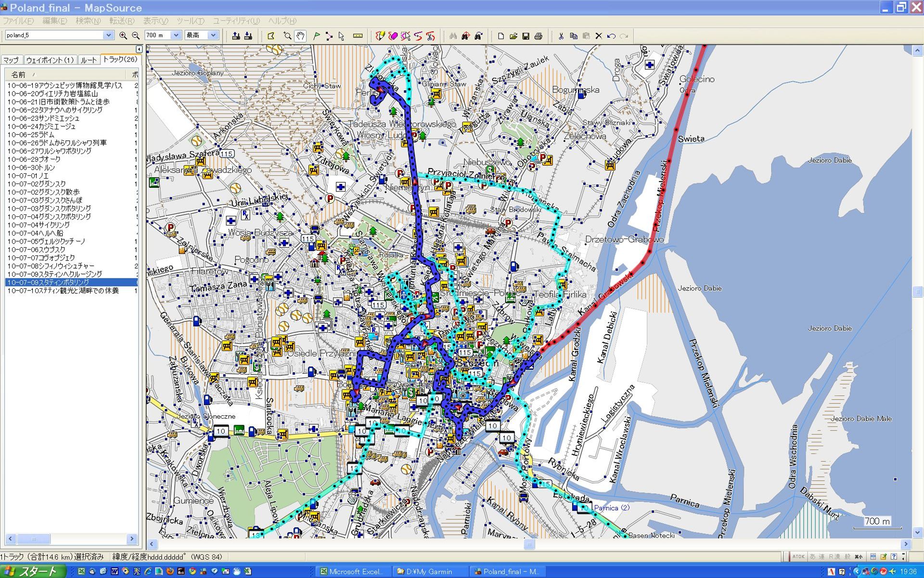Viewport: 924px width, 578px height.
Task: Click the Recent Finds binoculars icon
Action: [x=478, y=36]
